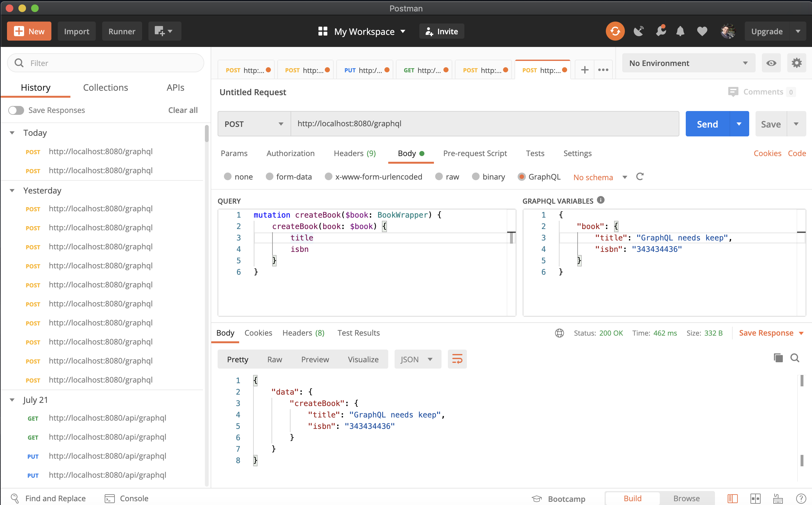812x505 pixels.
Task: Open the Cookies link
Action: [767, 153]
